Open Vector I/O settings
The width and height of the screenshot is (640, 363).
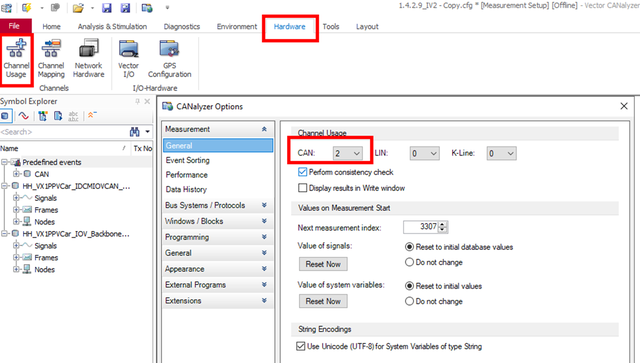129,59
